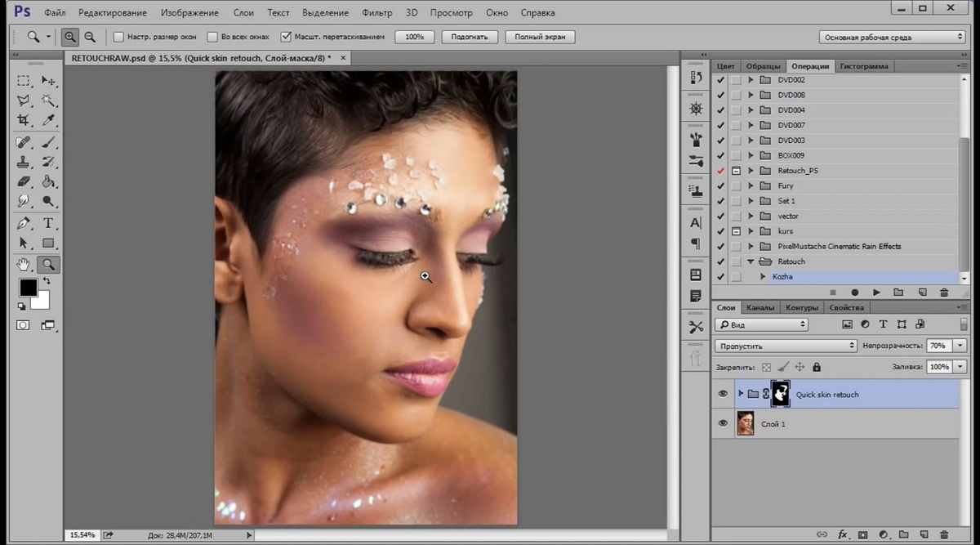The width and height of the screenshot is (980, 545).
Task: Select the Move tool
Action: coord(48,81)
